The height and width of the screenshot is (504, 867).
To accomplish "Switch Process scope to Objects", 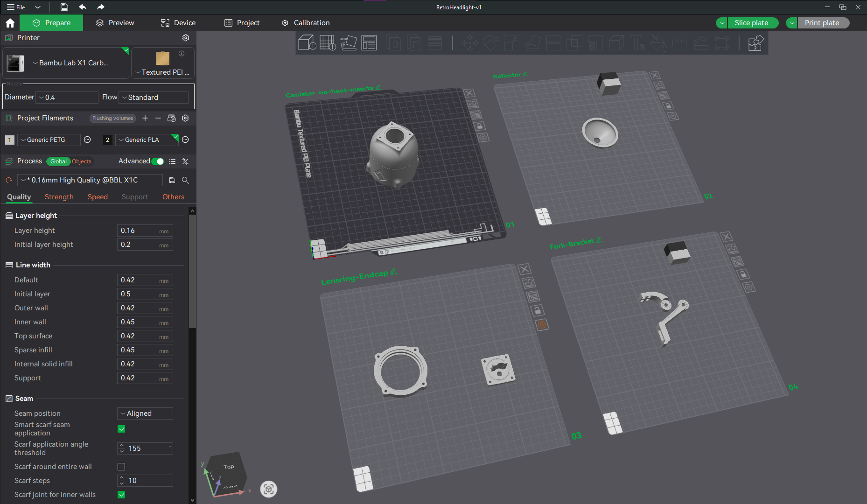I will tap(82, 161).
